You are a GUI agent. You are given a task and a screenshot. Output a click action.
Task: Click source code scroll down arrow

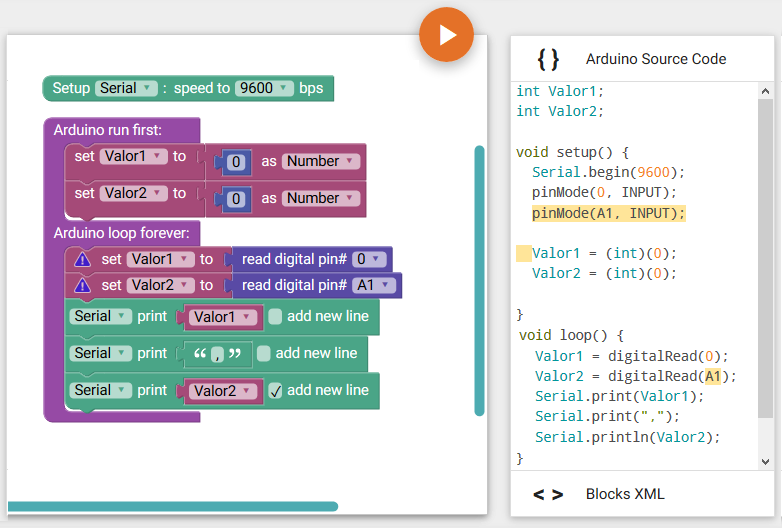(766, 462)
